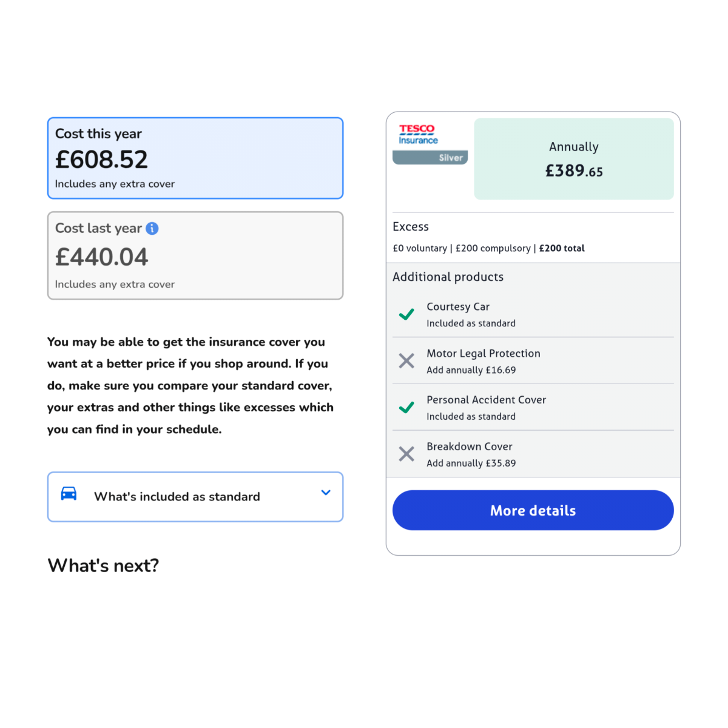Image resolution: width=728 pixels, height=728 pixels.
Task: Click the green tick beside Personal Accident Cover
Action: 406,407
